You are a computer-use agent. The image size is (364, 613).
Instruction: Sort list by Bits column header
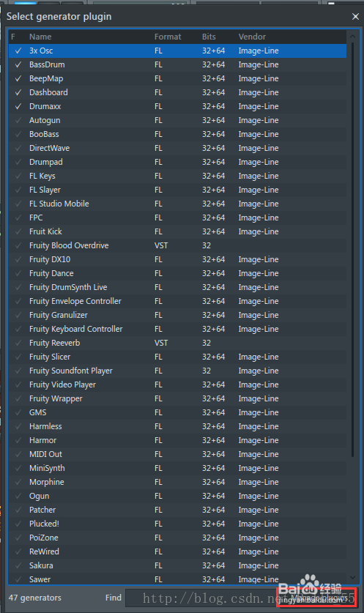point(209,37)
